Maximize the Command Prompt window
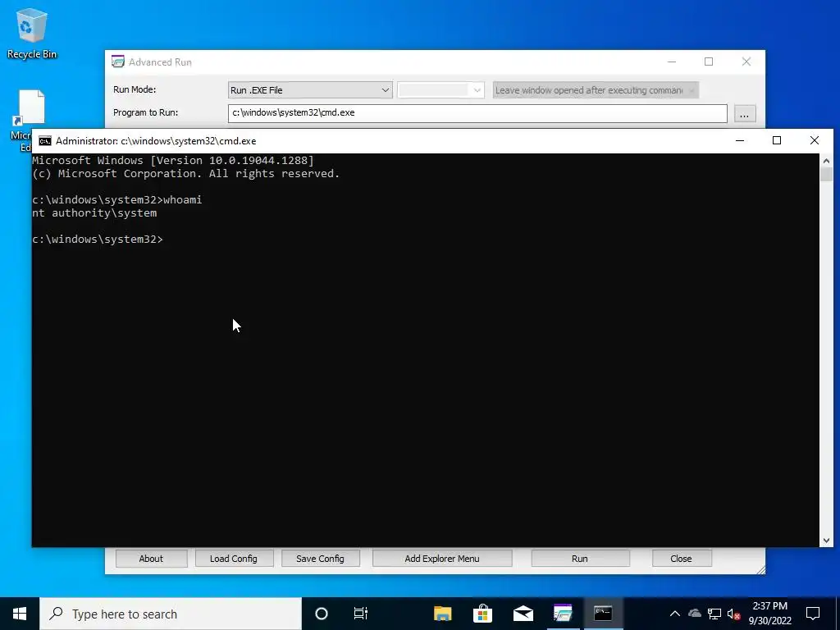The width and height of the screenshot is (840, 630). (x=777, y=140)
